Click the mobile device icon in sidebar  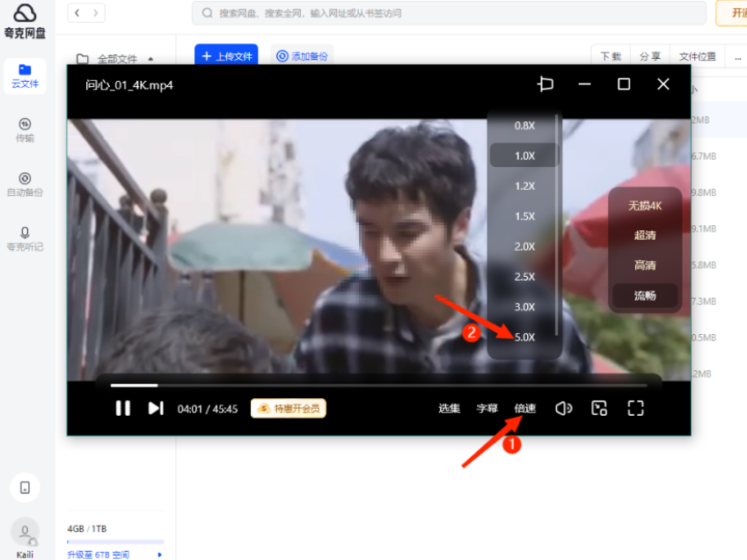pyautogui.click(x=25, y=488)
